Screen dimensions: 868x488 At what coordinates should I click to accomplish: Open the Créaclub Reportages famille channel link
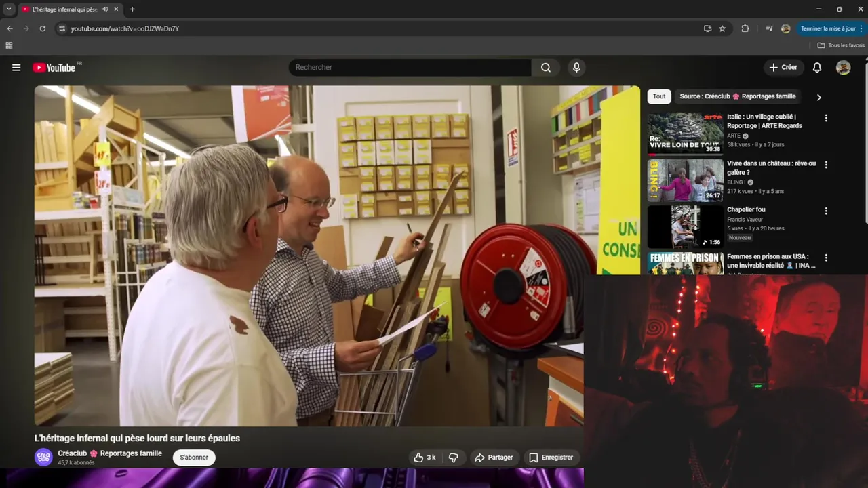(110, 453)
